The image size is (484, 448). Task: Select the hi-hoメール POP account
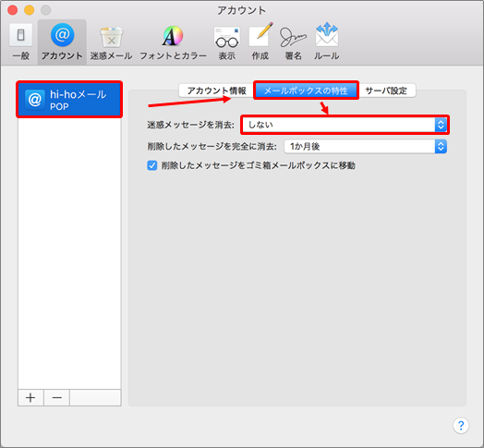click(69, 100)
